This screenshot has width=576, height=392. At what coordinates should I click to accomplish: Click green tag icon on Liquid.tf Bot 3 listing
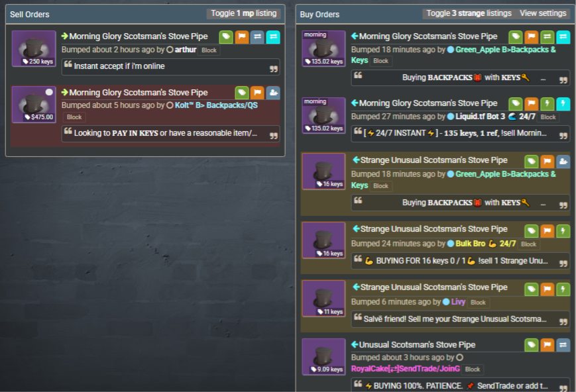(x=516, y=104)
